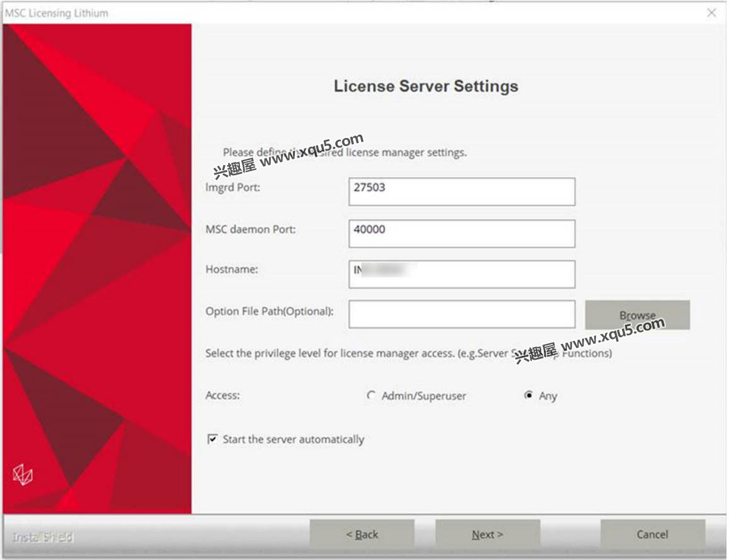Click the MSC logo icon in red panel
This screenshot has width=729, height=560.
23,474
